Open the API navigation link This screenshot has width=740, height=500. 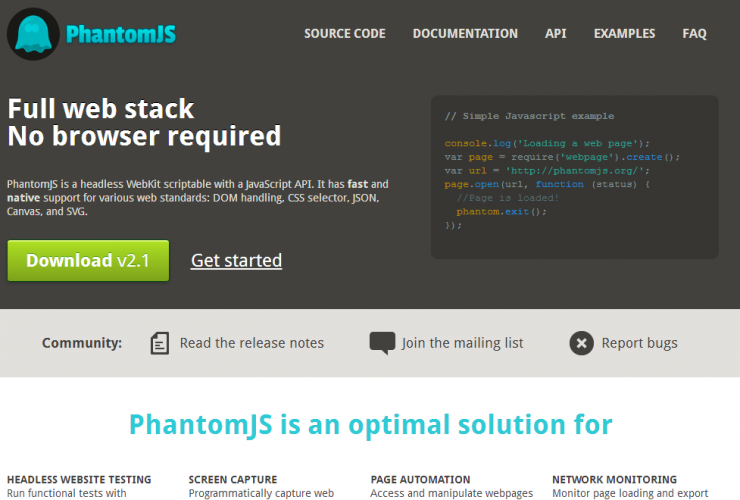coord(555,33)
